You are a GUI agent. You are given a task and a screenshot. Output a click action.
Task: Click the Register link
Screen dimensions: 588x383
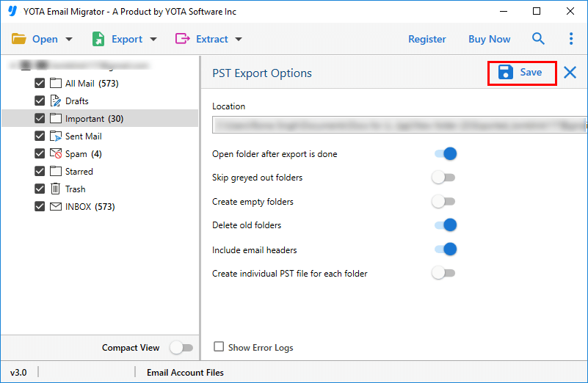point(427,39)
